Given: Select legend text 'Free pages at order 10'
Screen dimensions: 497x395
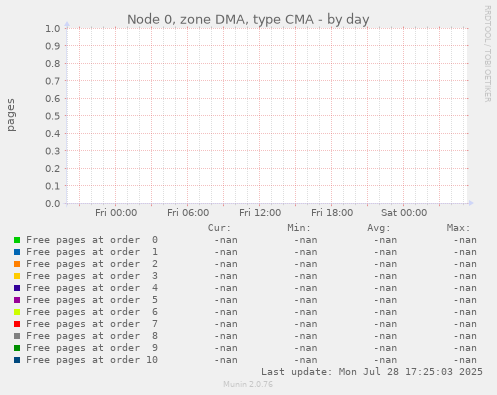Looking at the screenshot, I should pyautogui.click(x=92, y=360).
